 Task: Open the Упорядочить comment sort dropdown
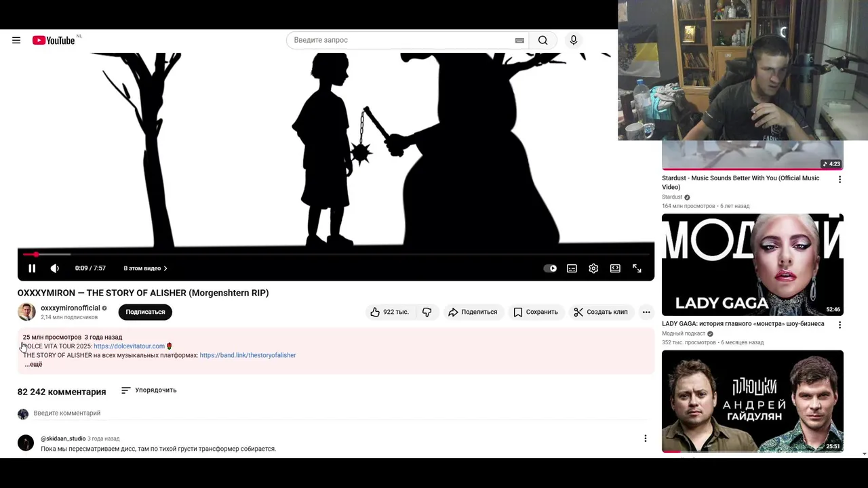[149, 390]
